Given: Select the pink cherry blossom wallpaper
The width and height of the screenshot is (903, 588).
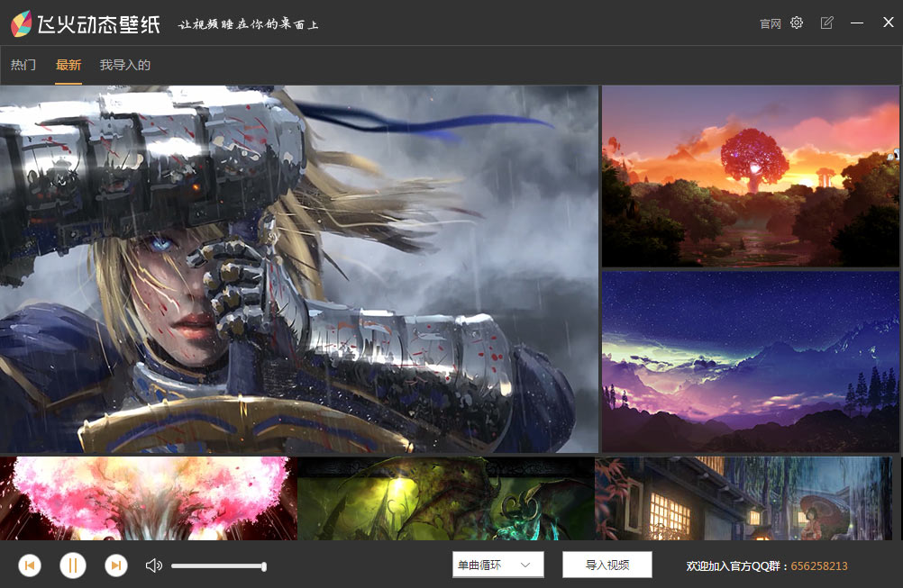Looking at the screenshot, I should [x=149, y=498].
